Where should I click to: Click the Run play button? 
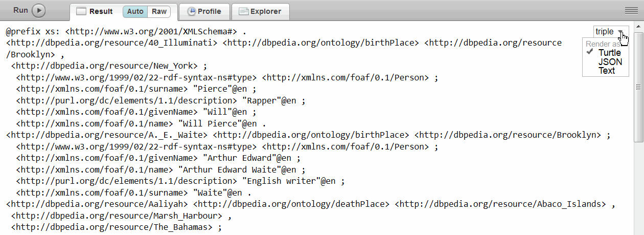coord(39,10)
